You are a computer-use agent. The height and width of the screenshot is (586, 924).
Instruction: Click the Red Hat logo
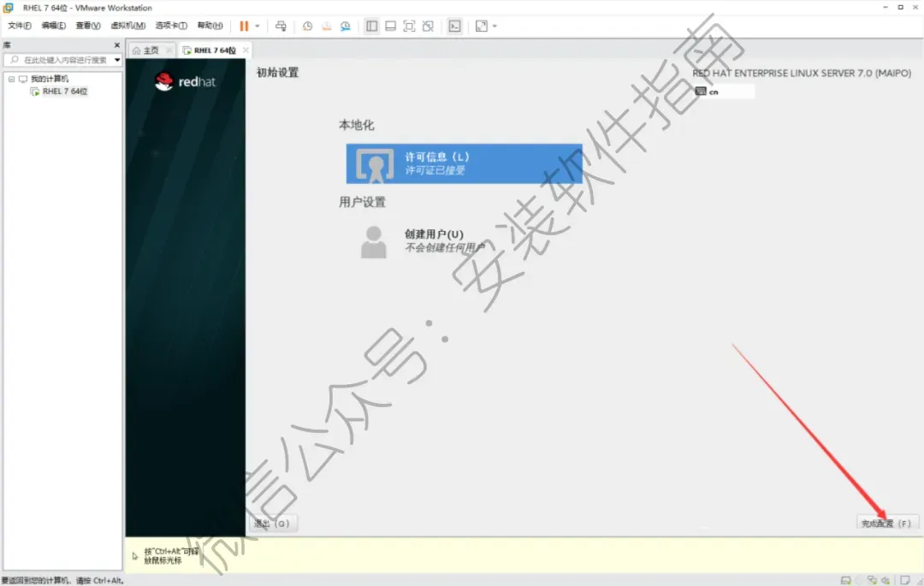click(186, 81)
